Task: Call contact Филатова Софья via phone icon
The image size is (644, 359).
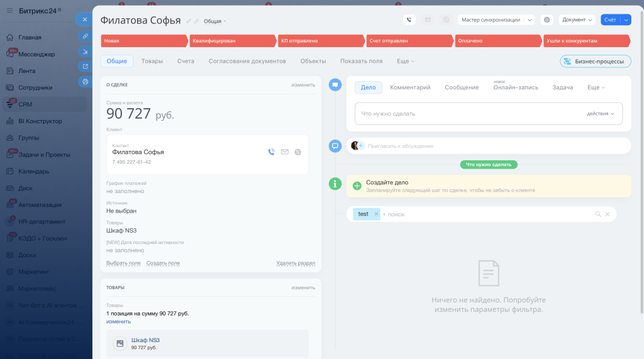Action: click(x=272, y=152)
